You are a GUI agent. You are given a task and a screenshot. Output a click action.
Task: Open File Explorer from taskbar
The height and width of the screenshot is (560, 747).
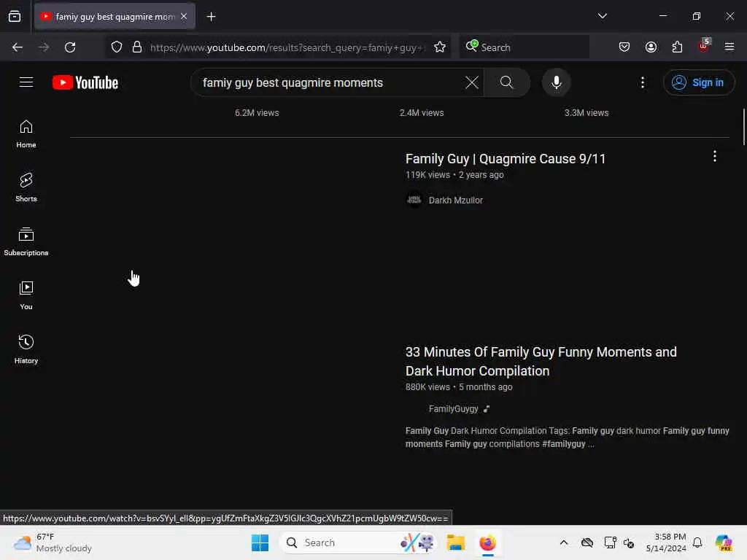(455, 542)
